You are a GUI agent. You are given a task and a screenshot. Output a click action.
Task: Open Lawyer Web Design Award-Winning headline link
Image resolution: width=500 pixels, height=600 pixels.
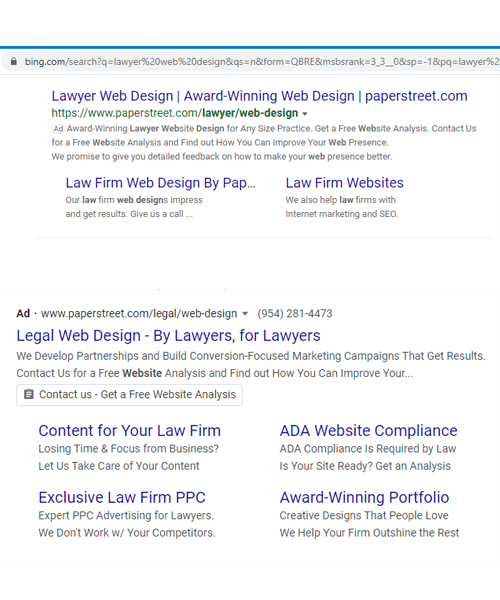259,96
